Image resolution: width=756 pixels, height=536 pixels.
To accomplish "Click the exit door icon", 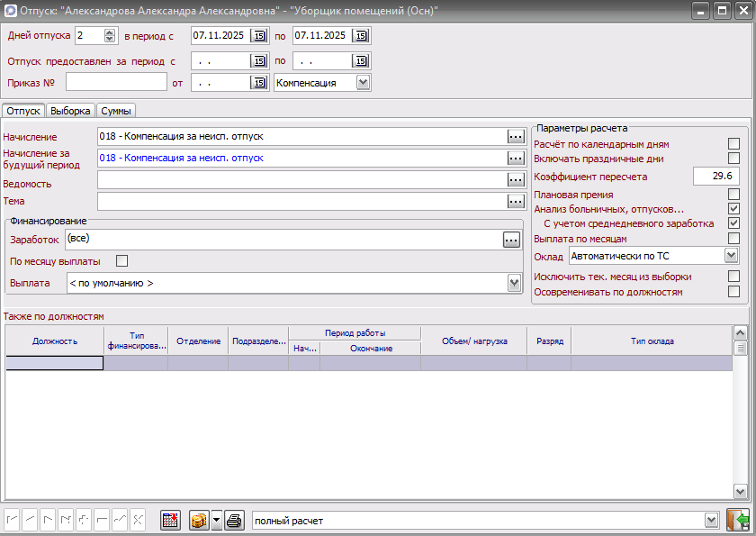I will click(x=738, y=521).
